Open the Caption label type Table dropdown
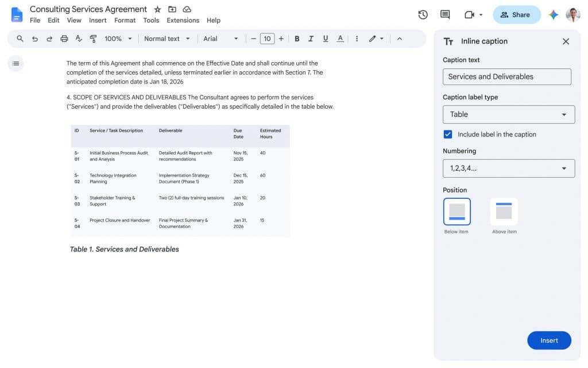The width and height of the screenshot is (588, 368). pos(509,114)
